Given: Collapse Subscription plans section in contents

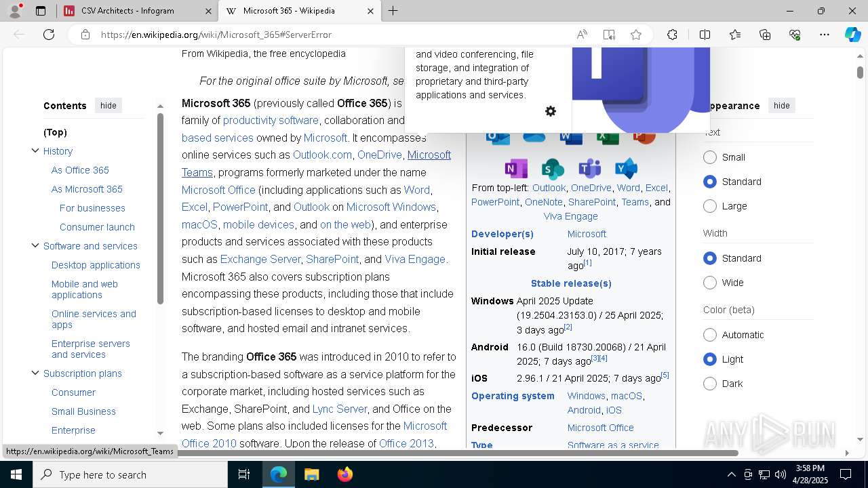Looking at the screenshot, I should 35,373.
